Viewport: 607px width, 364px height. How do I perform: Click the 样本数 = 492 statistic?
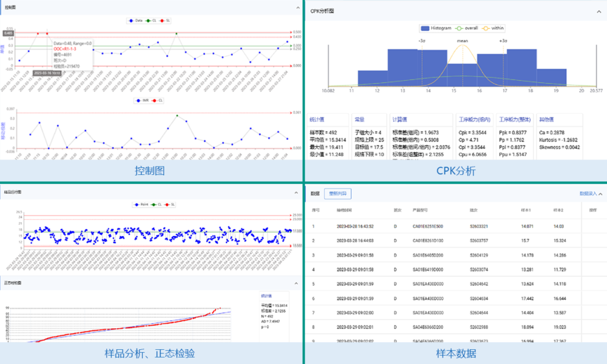point(323,132)
